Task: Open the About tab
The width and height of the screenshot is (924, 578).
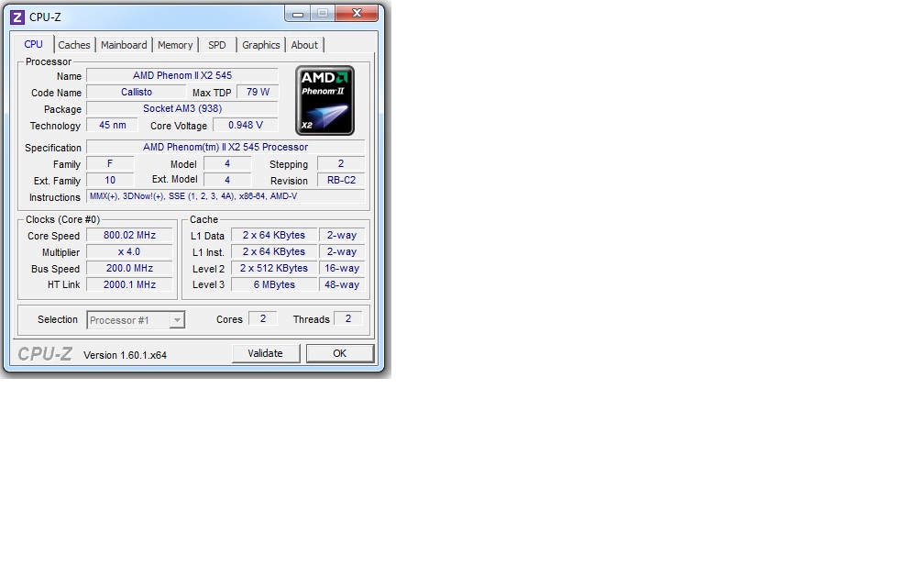Action: tap(304, 45)
